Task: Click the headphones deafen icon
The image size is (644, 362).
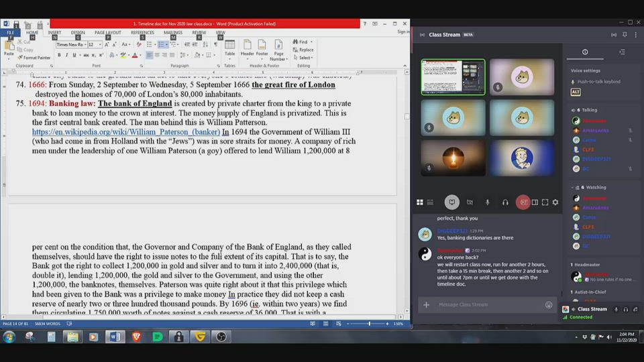Action: 504,202
